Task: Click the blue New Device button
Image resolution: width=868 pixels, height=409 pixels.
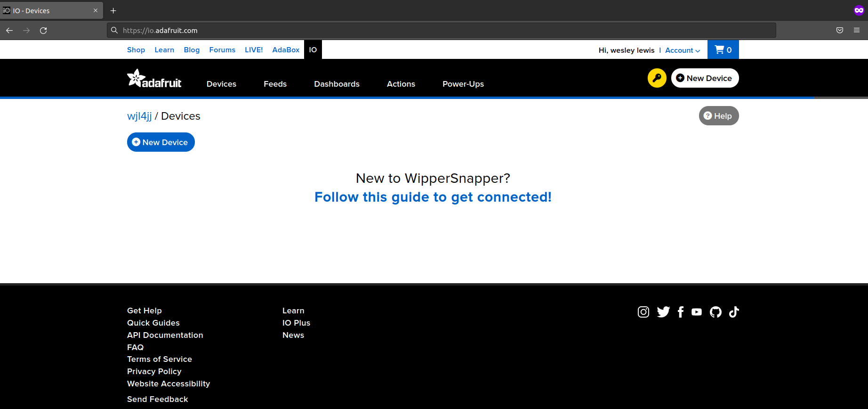Action: 161,142
